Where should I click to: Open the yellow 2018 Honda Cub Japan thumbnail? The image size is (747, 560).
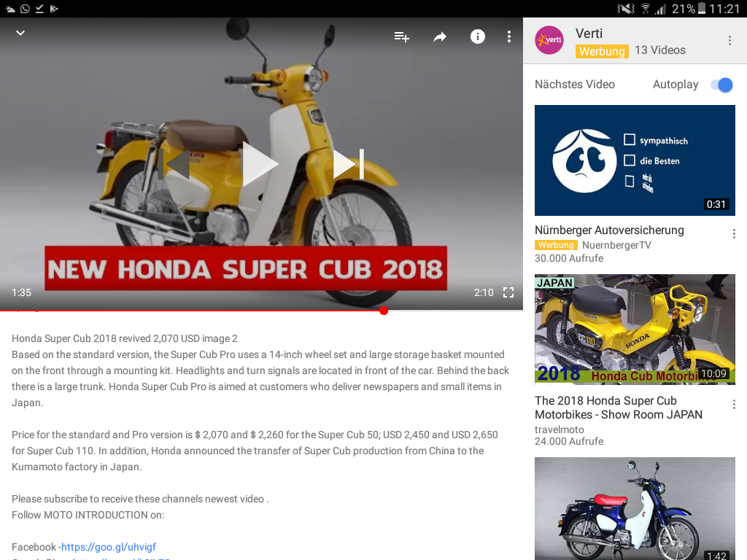pos(635,329)
